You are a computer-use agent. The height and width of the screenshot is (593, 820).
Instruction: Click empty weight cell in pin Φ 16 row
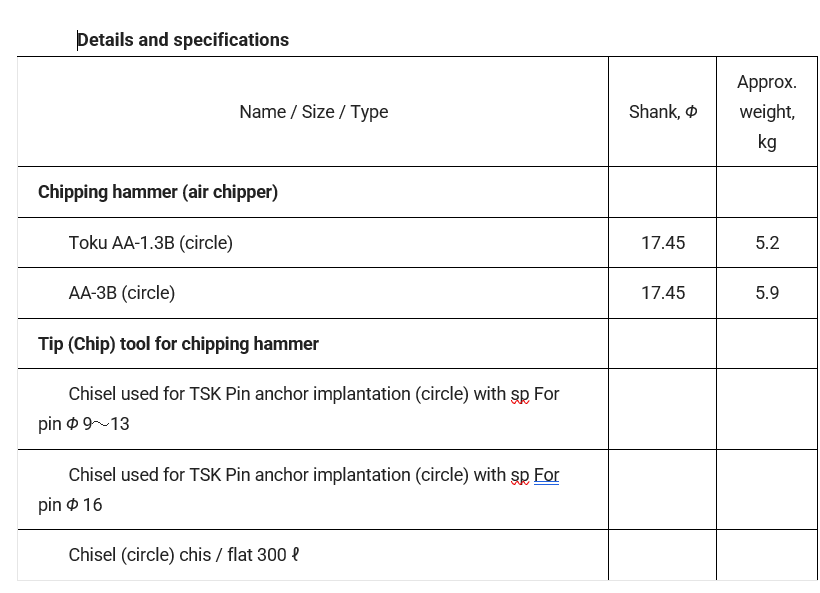(x=767, y=490)
